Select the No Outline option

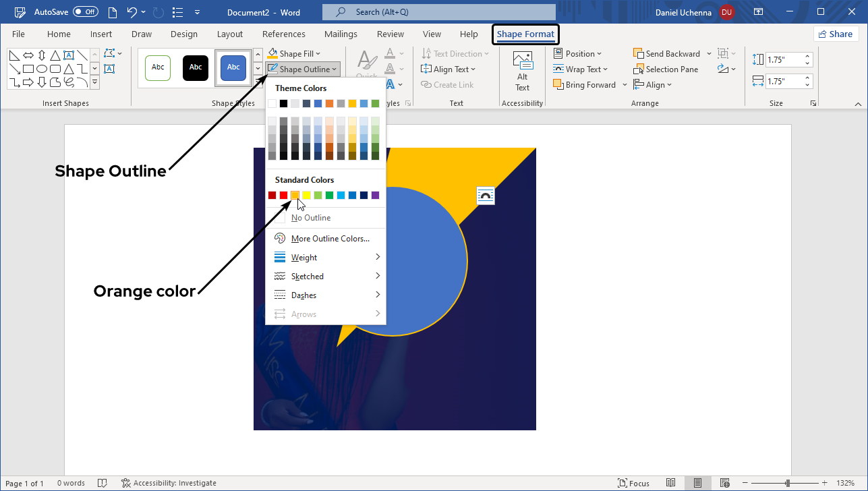pos(310,218)
